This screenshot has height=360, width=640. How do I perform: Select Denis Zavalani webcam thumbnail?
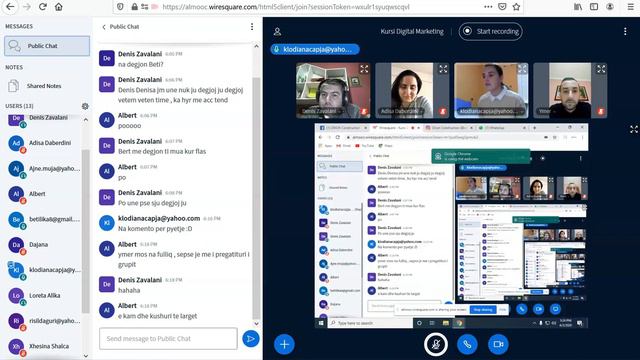[333, 90]
